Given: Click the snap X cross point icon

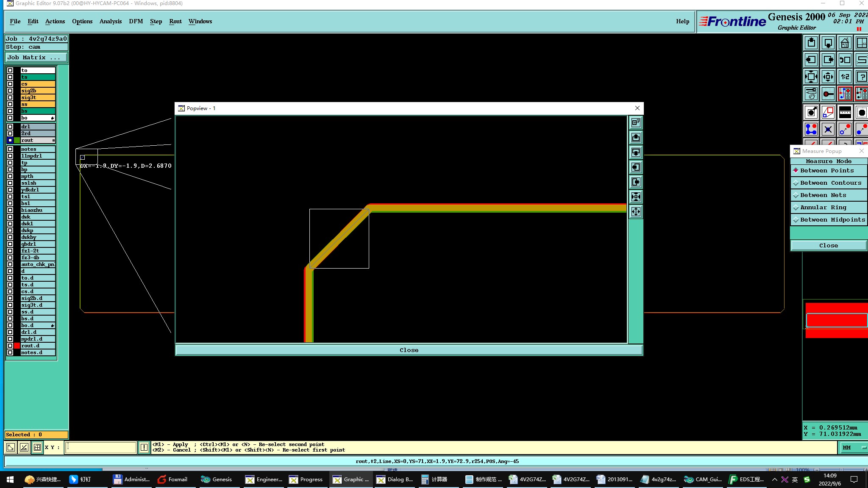Looking at the screenshot, I should [828, 129].
